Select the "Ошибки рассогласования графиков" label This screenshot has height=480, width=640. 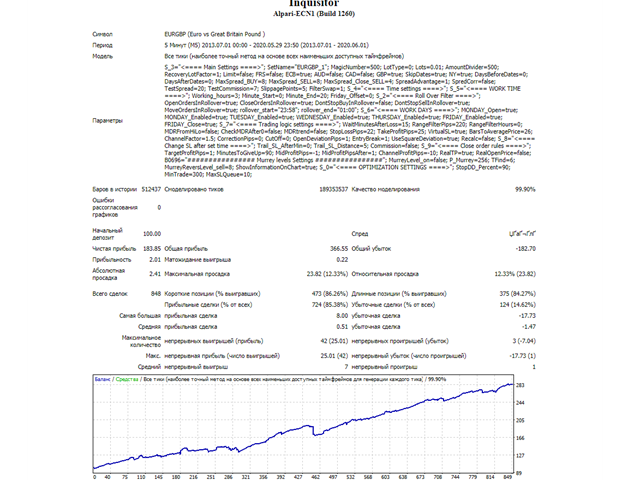pyautogui.click(x=115, y=207)
